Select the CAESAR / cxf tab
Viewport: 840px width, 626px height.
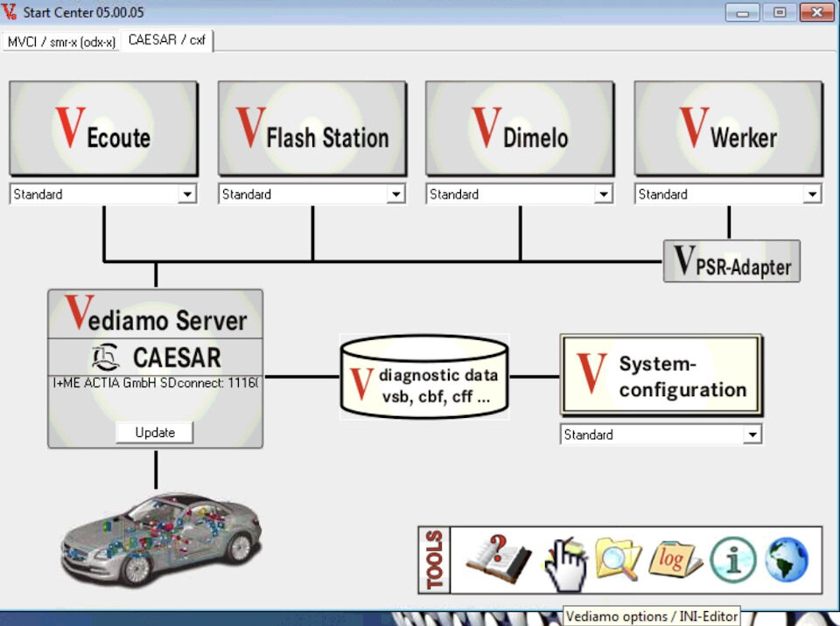(x=166, y=39)
